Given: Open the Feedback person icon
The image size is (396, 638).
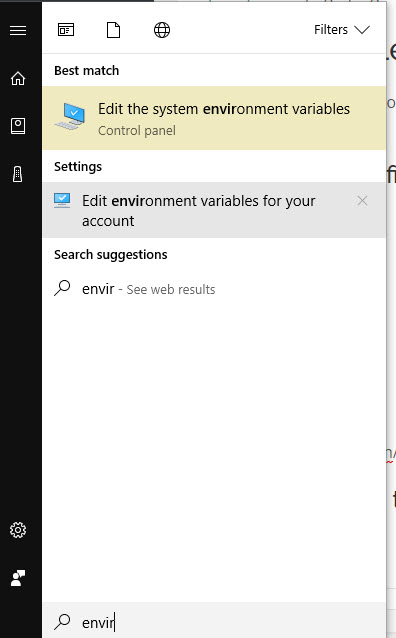Looking at the screenshot, I should [x=18, y=578].
